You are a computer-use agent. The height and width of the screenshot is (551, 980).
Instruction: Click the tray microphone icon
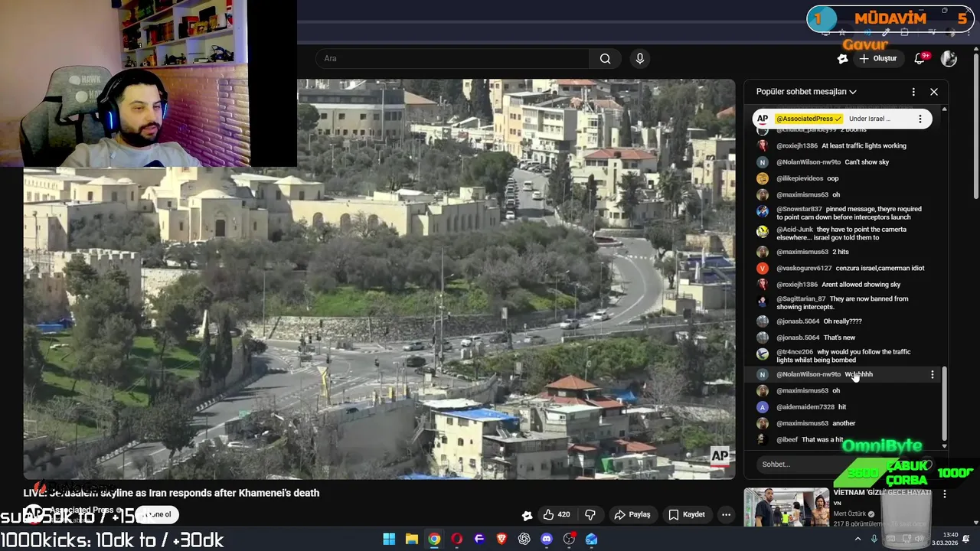[874, 539]
